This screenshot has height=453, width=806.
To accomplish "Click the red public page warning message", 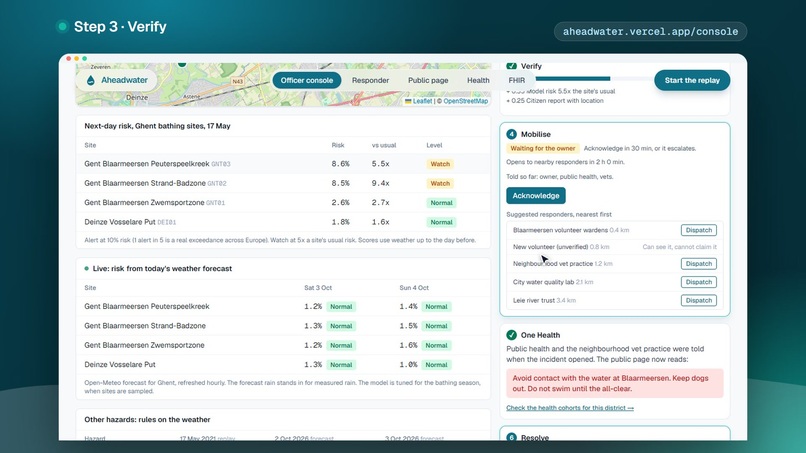I will pos(614,383).
